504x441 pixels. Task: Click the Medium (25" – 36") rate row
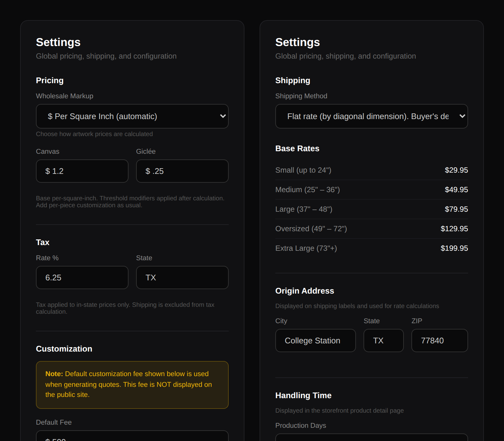pos(371,189)
